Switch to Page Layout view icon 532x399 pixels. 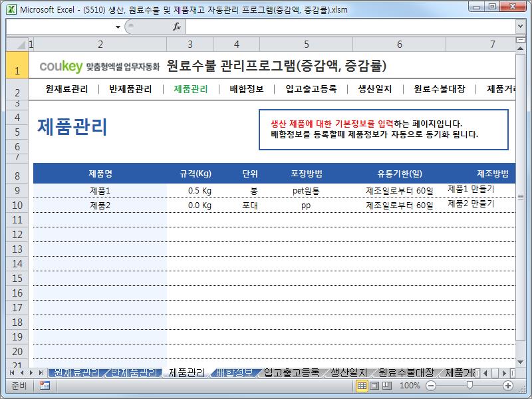click(374, 386)
